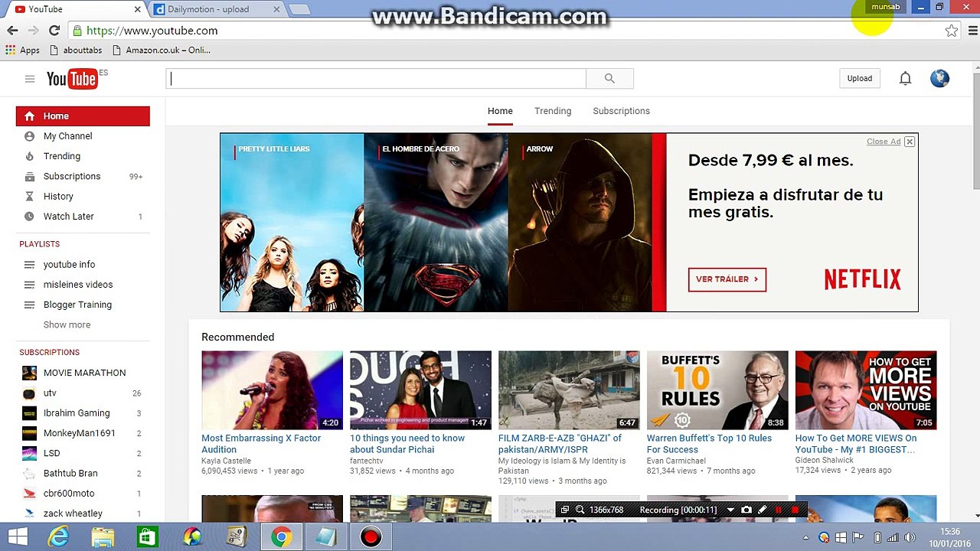Open the Bandicam dropdown arrow
The height and width of the screenshot is (551, 980).
[730, 510]
